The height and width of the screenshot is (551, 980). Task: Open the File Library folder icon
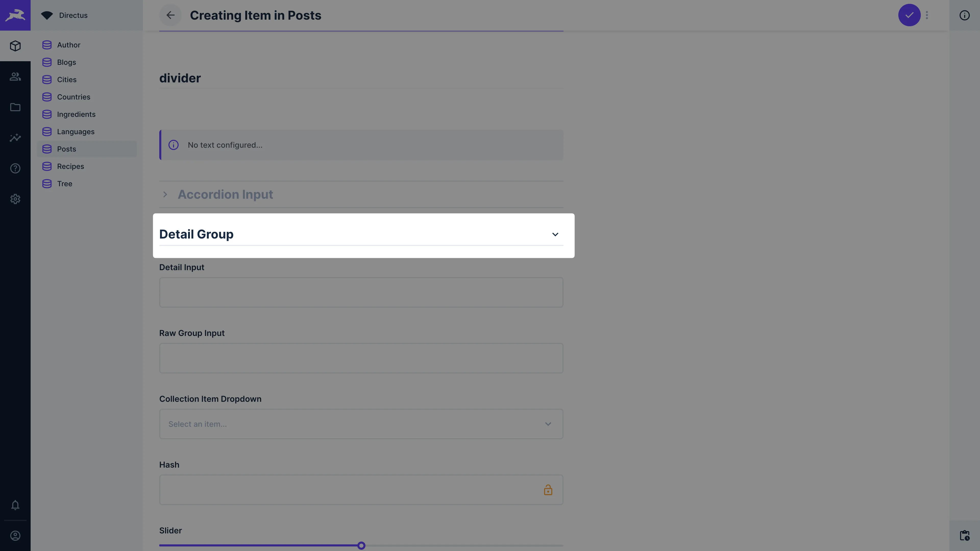(15, 107)
